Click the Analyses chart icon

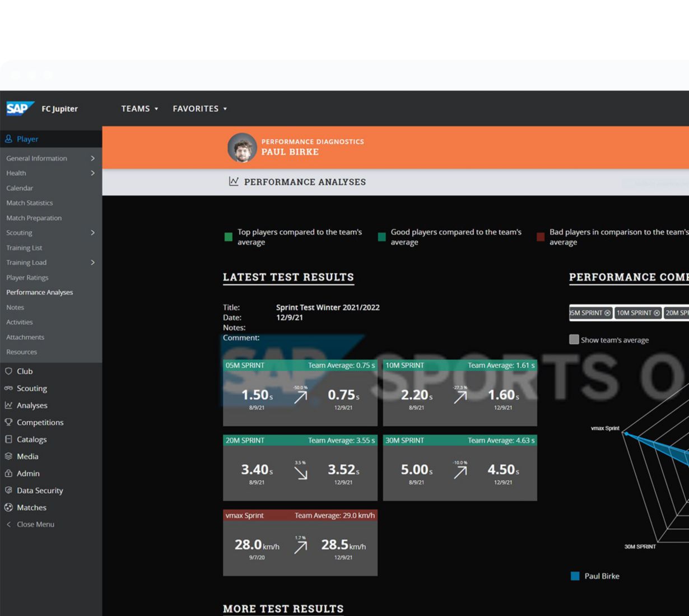point(8,405)
